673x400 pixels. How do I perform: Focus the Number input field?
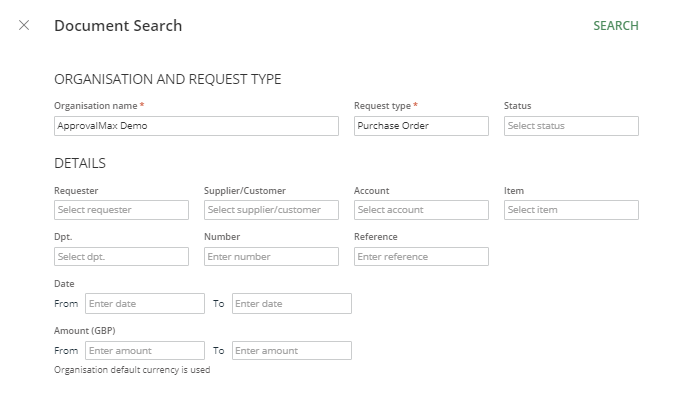[271, 257]
